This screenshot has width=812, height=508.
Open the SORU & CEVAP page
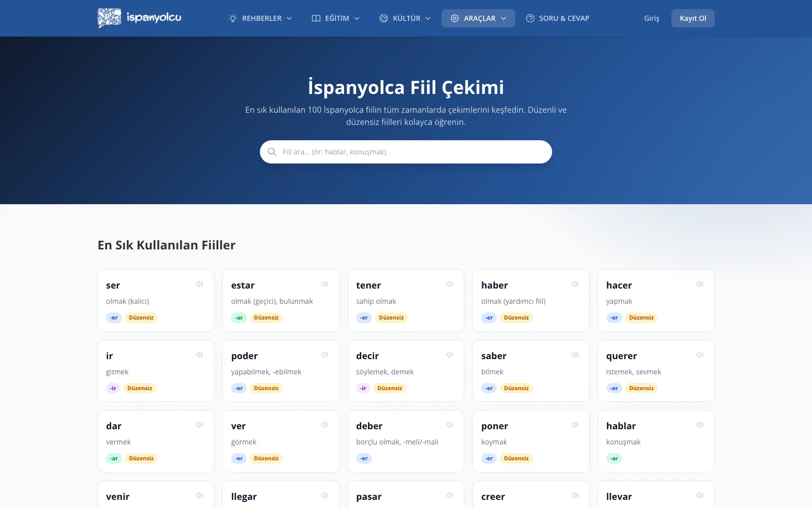point(558,18)
